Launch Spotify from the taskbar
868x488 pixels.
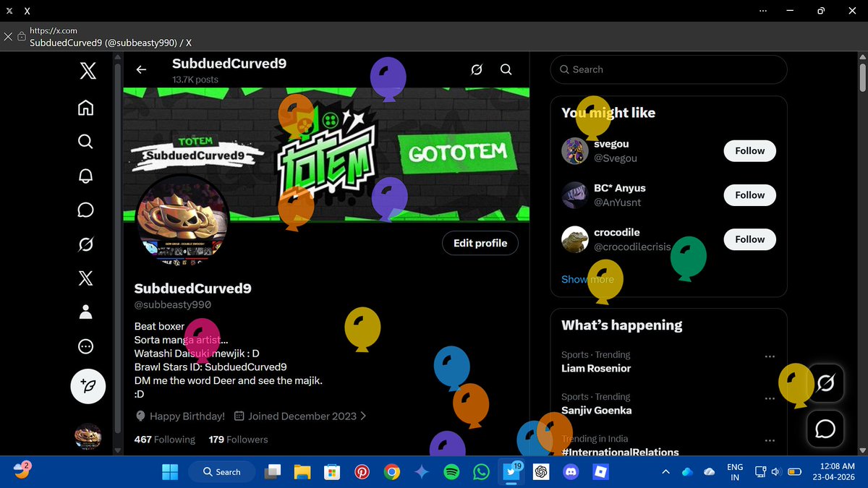point(451,472)
